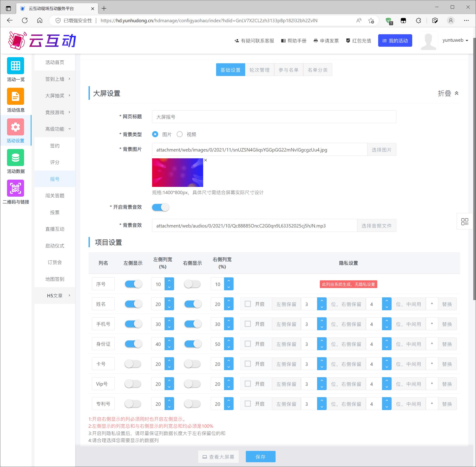Check the 开启 privacy box for 姓名
The width and height of the screenshot is (476, 467).
(x=248, y=304)
